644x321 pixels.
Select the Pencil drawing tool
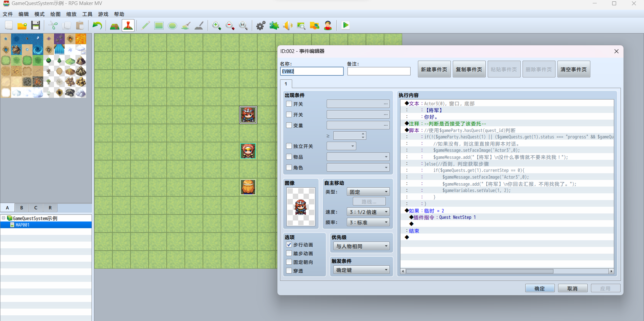146,25
